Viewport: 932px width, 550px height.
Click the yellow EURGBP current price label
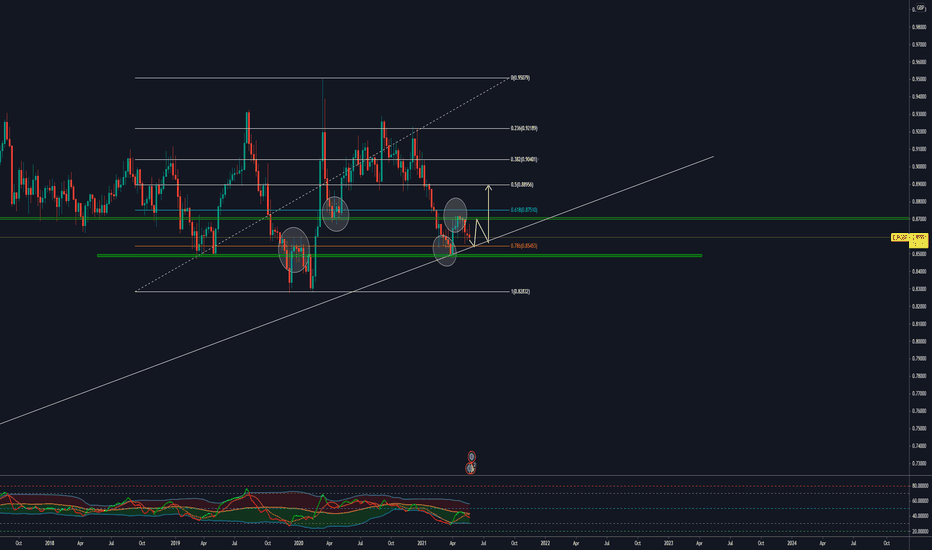point(909,238)
